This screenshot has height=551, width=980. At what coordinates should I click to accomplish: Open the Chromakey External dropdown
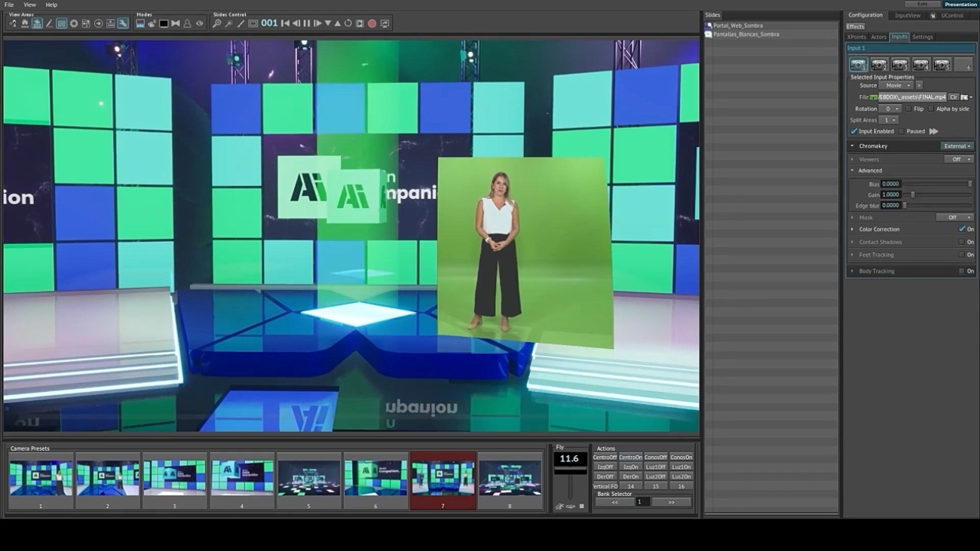click(957, 146)
